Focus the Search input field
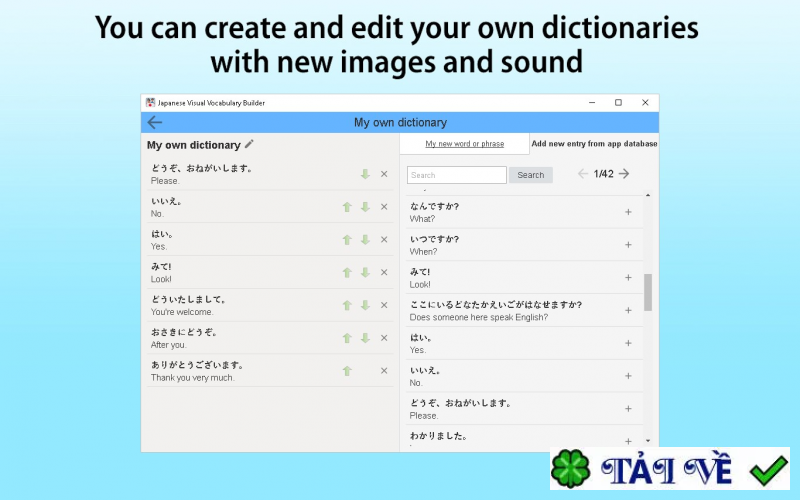Screen dimensions: 800x500 tap(457, 175)
